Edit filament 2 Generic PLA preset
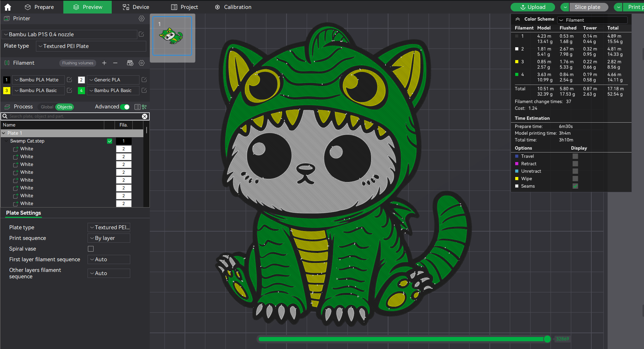Viewport: 644px width, 349px height. [x=144, y=80]
